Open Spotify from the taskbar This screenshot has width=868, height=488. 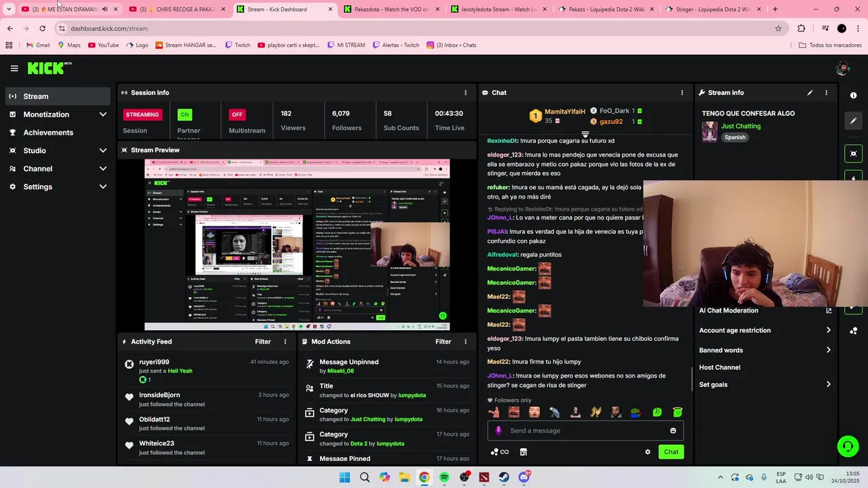pyautogui.click(x=444, y=477)
